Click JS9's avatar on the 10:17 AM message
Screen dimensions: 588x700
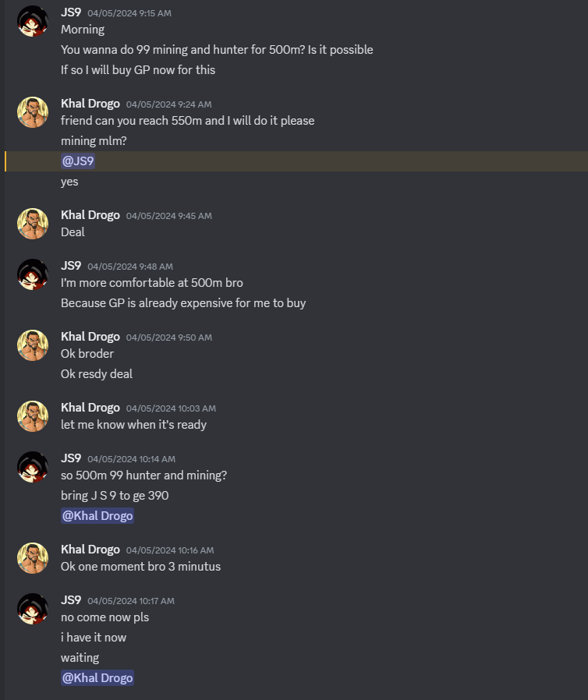point(33,609)
